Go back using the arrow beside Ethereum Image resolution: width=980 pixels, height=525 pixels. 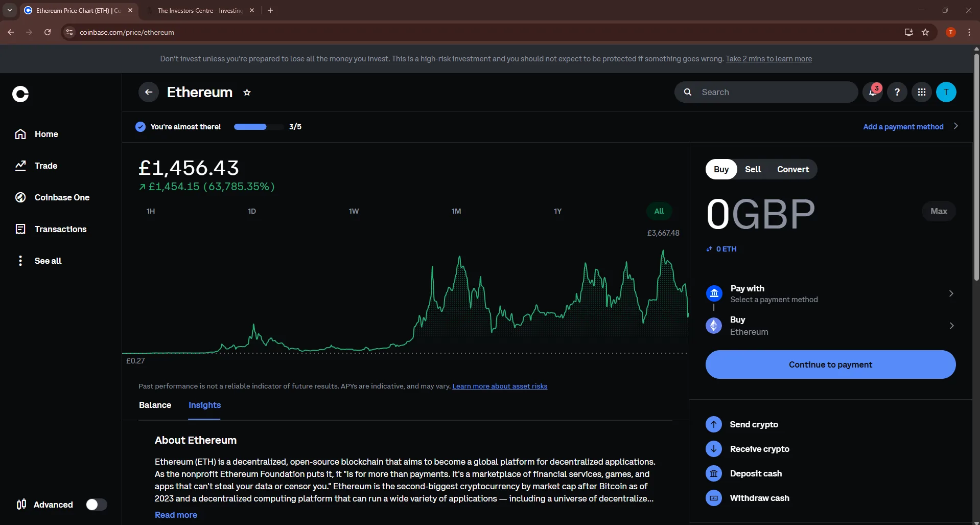[x=149, y=92]
